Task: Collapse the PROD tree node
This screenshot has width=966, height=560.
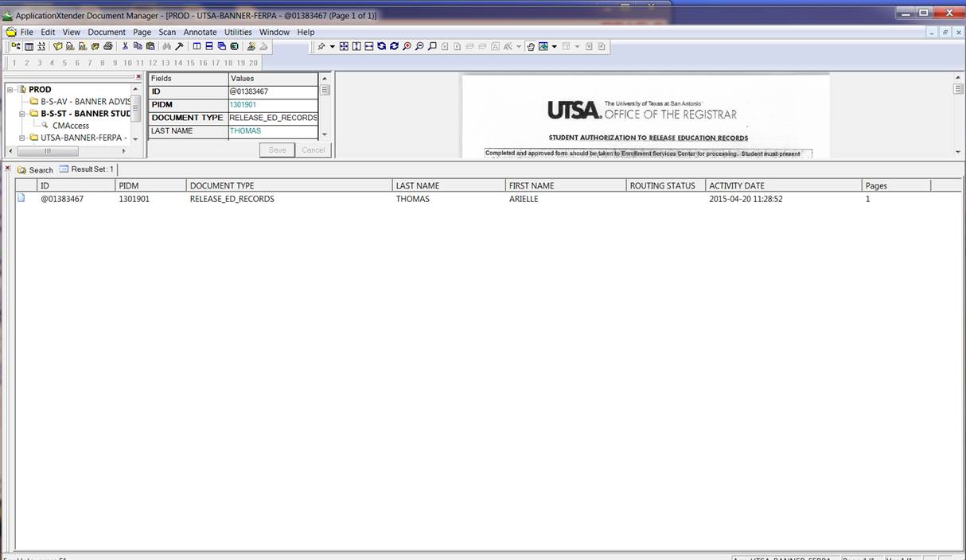Action: (10, 90)
